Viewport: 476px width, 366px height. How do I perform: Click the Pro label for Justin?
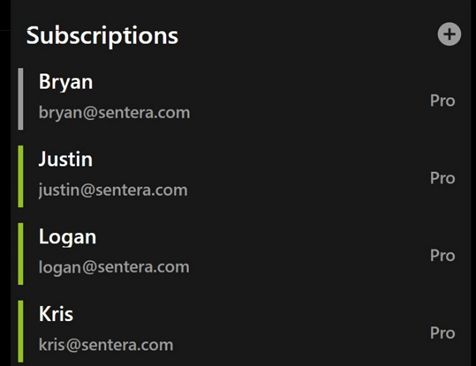[442, 178]
